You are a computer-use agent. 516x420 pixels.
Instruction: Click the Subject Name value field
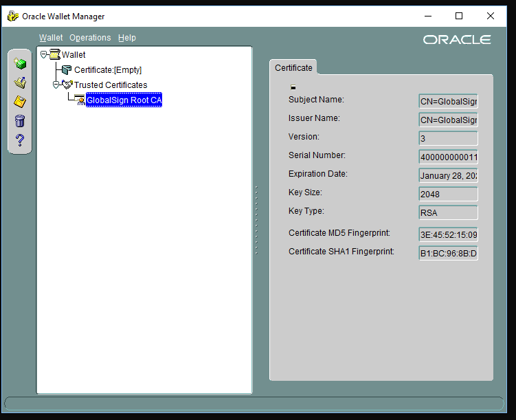[448, 101]
